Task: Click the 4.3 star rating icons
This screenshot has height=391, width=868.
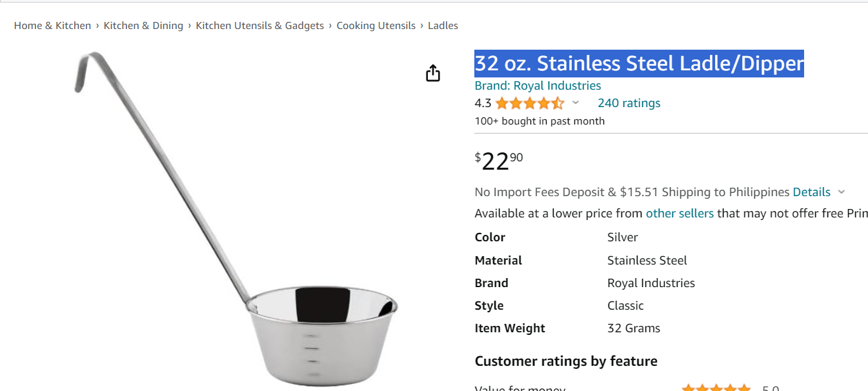Action: (530, 103)
